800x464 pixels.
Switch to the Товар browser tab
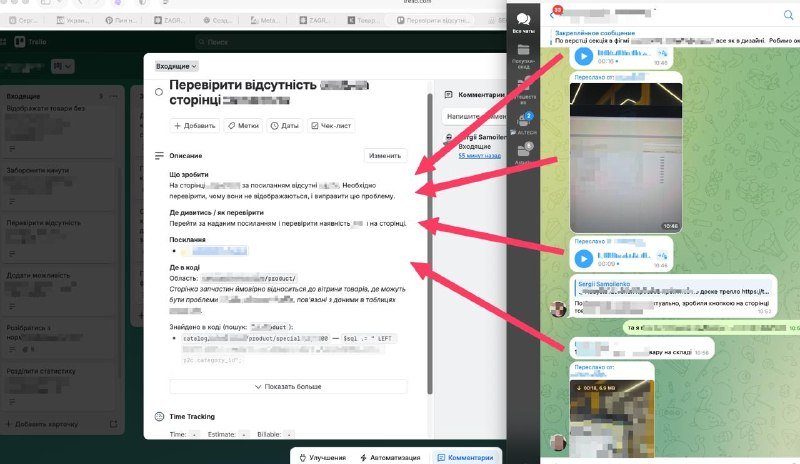pyautogui.click(x=363, y=20)
